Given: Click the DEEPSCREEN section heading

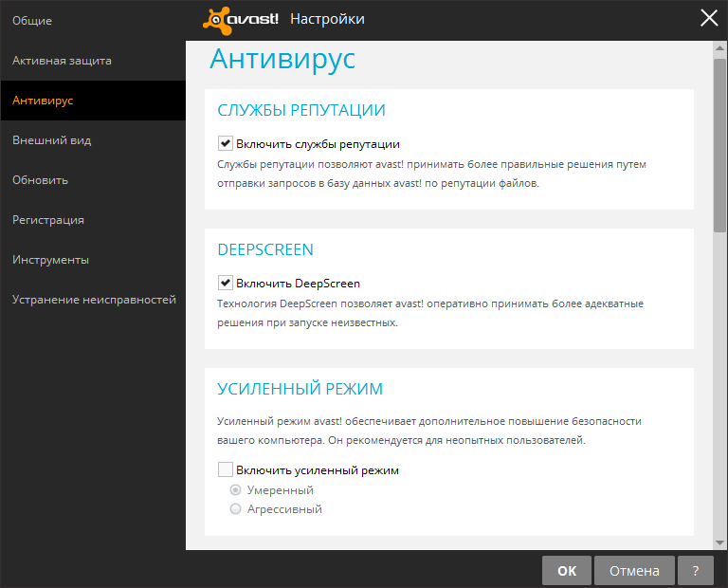Looking at the screenshot, I should pos(265,249).
